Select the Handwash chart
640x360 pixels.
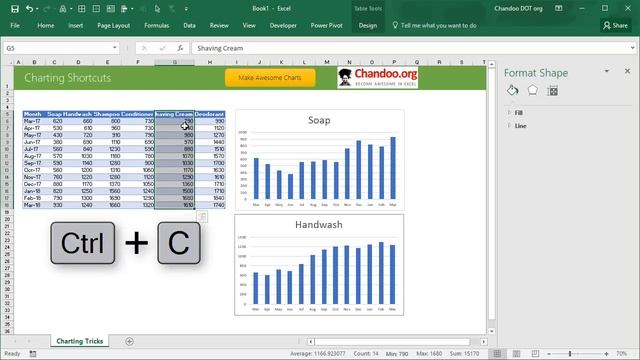click(x=319, y=265)
